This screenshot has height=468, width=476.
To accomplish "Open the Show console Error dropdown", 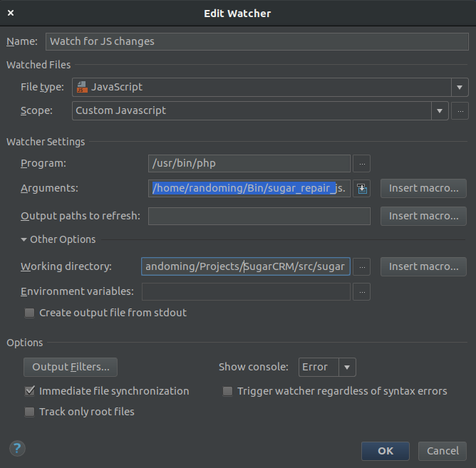I will (x=346, y=368).
